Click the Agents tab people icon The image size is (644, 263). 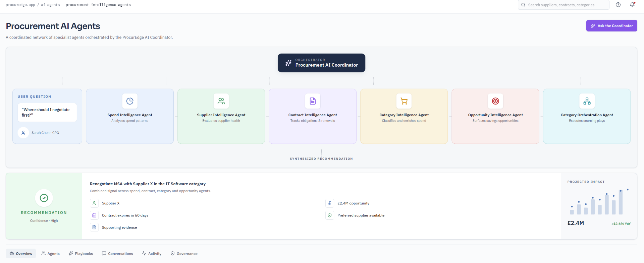[44, 253]
